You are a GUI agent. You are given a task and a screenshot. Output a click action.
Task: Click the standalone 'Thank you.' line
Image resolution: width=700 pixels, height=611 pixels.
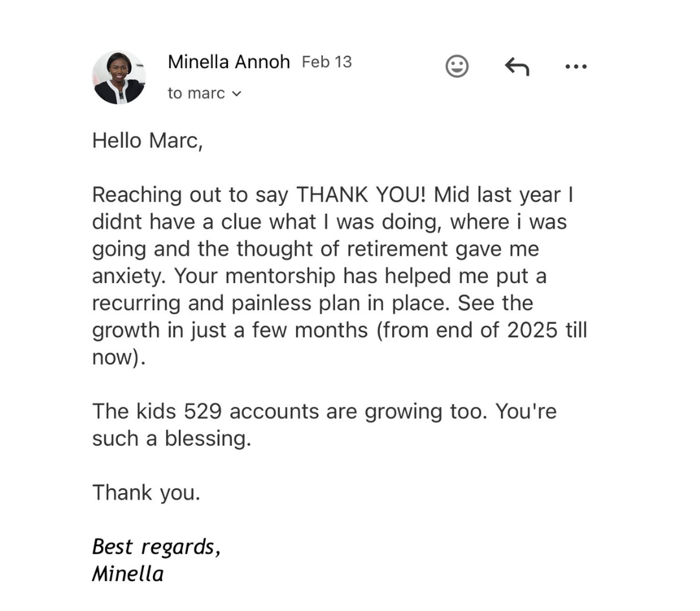[x=146, y=492]
